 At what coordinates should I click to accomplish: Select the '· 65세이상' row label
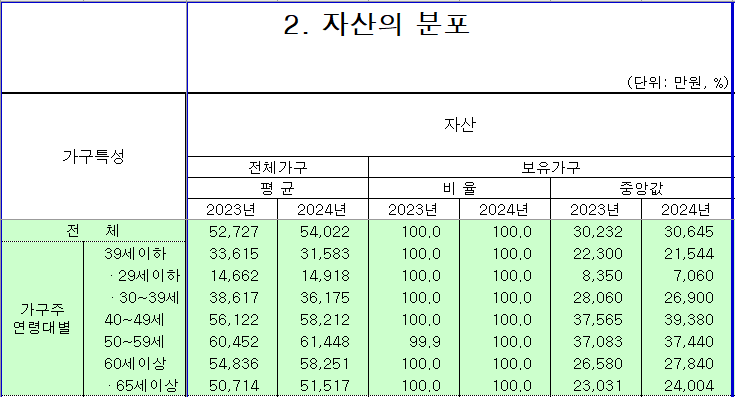[135, 386]
